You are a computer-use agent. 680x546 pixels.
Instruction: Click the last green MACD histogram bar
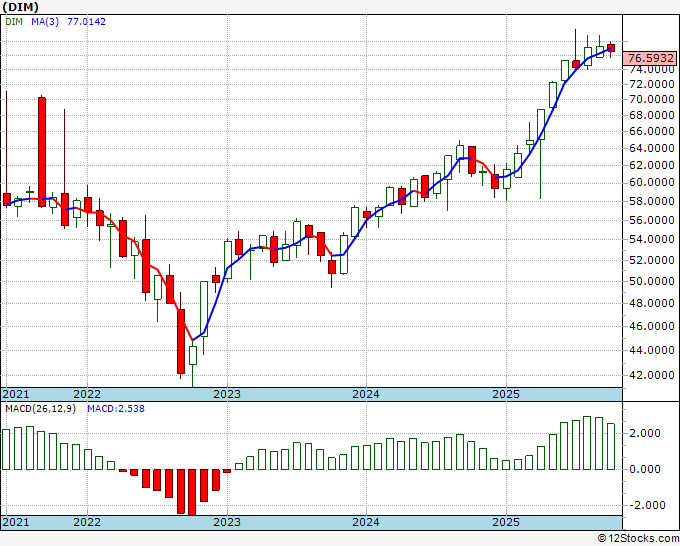(x=611, y=446)
